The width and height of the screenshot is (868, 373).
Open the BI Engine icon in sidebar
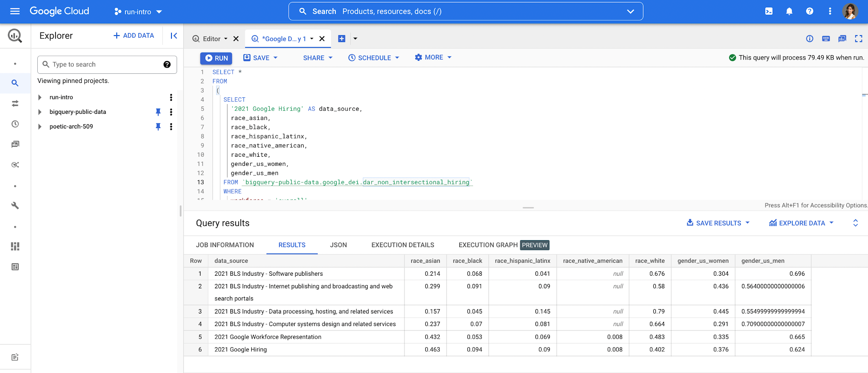point(15,247)
